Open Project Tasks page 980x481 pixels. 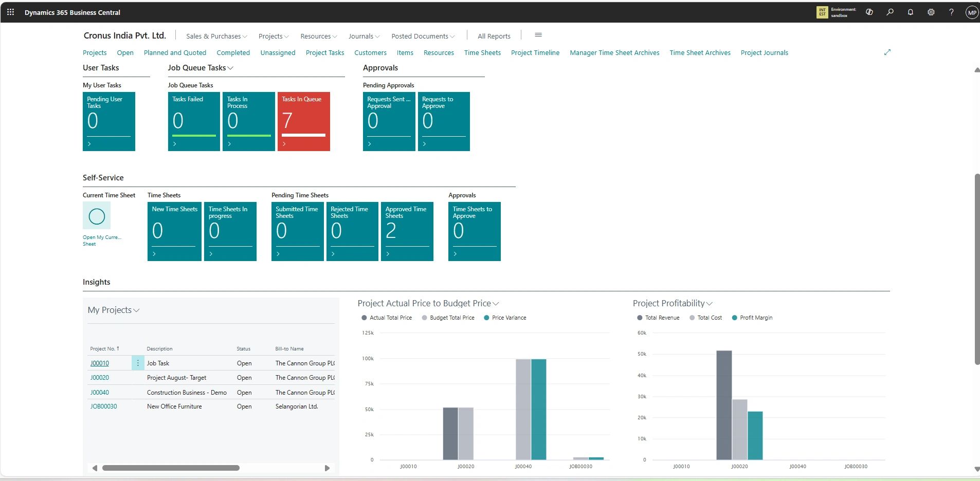click(325, 52)
